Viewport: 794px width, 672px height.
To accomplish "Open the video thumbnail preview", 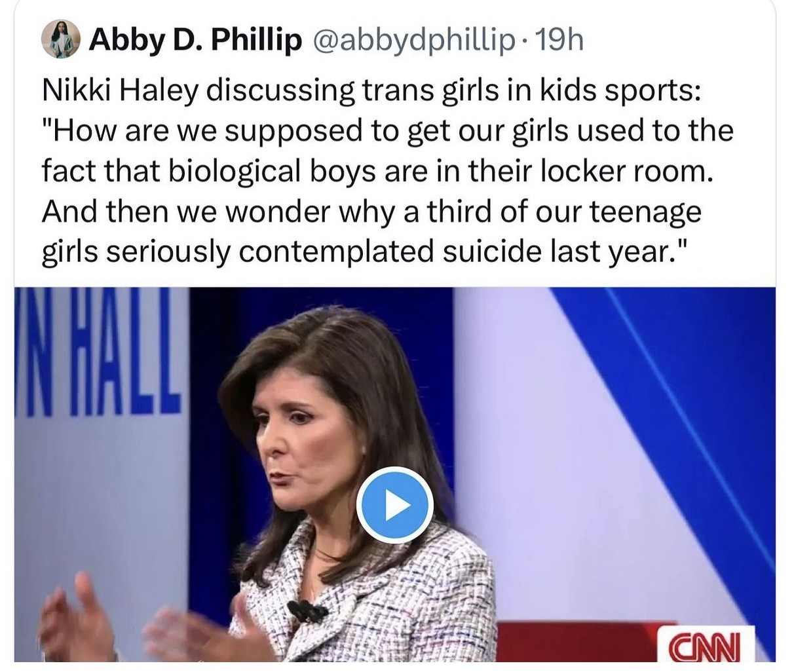I will [x=395, y=474].
